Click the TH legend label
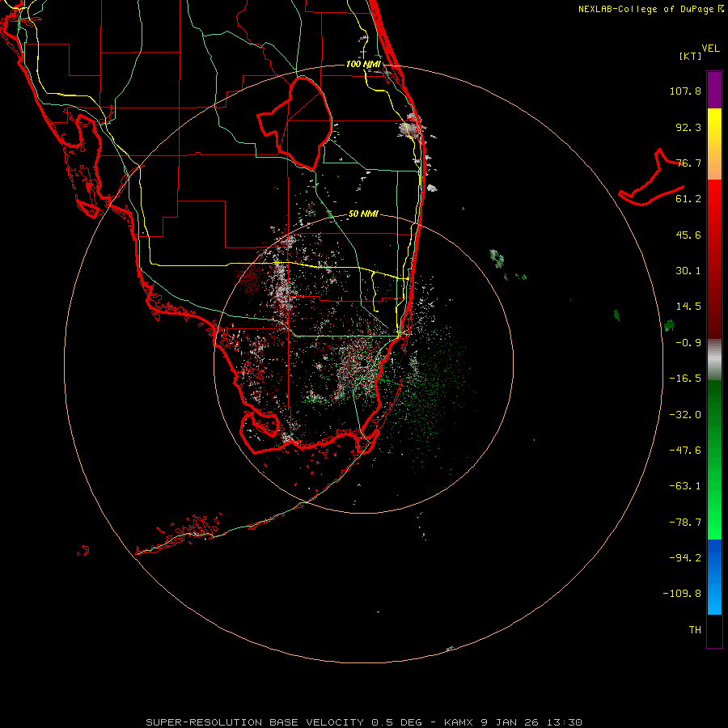The height and width of the screenshot is (728, 728). click(x=695, y=630)
